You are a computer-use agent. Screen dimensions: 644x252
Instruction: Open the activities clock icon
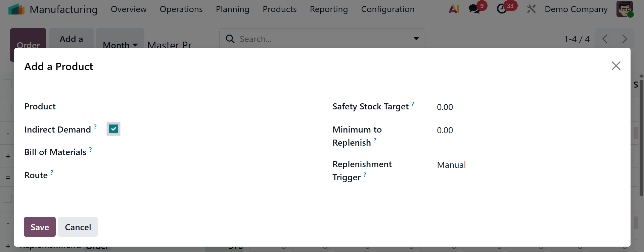[502, 9]
